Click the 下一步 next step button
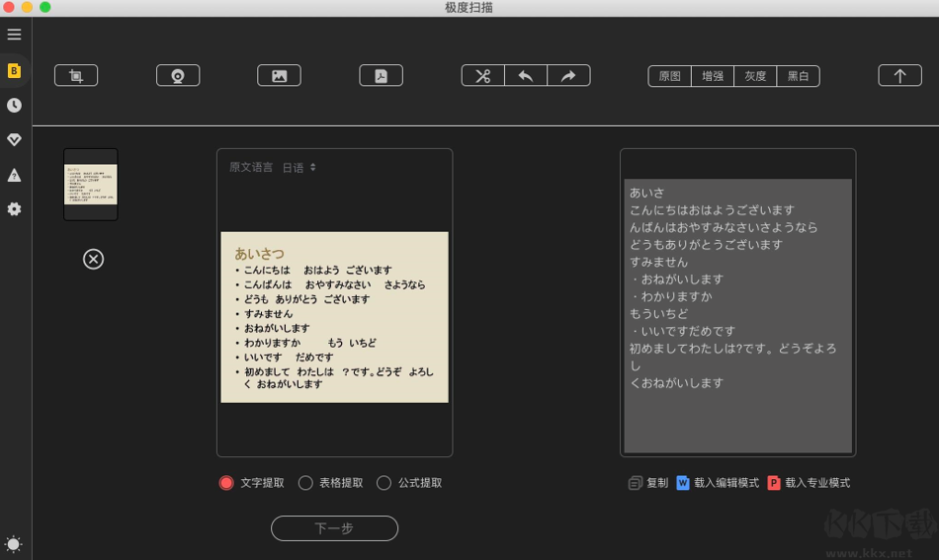This screenshot has height=560, width=939. (334, 528)
